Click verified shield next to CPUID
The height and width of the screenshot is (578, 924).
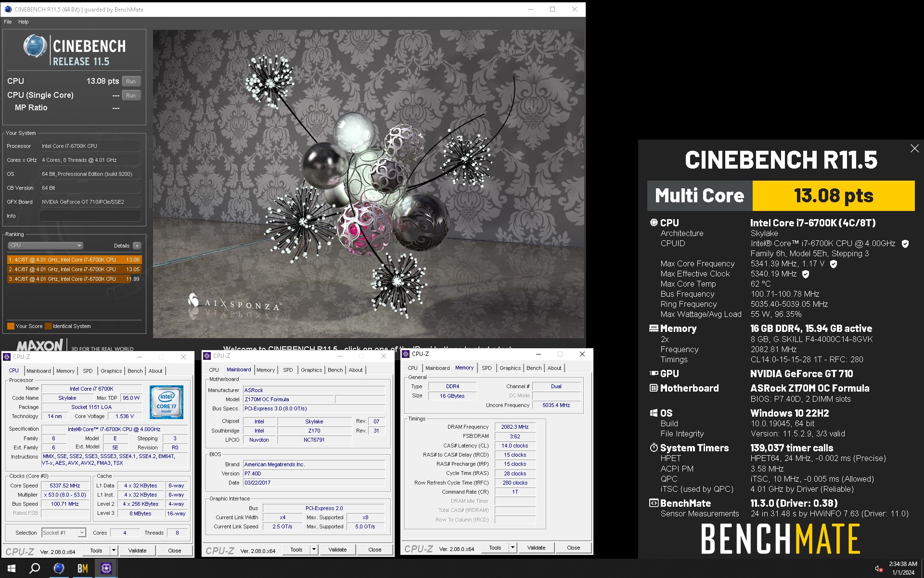coord(905,244)
